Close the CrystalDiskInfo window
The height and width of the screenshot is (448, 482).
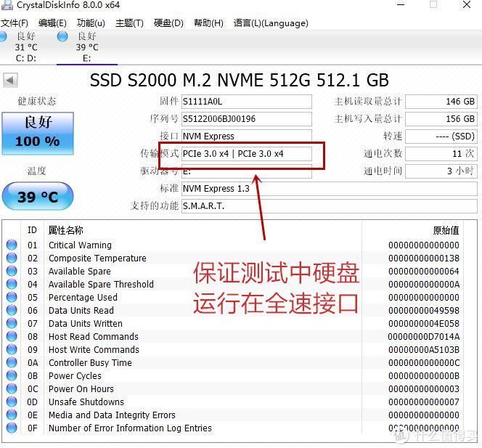[x=467, y=4]
